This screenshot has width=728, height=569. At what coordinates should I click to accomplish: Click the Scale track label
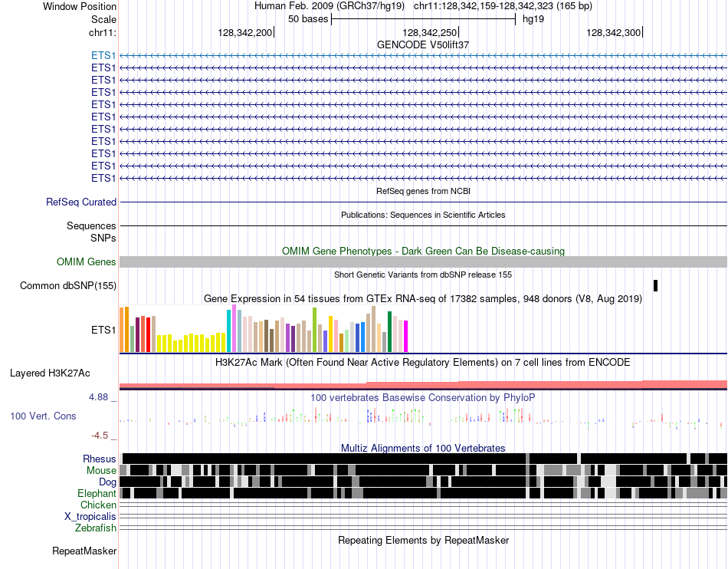coord(103,19)
